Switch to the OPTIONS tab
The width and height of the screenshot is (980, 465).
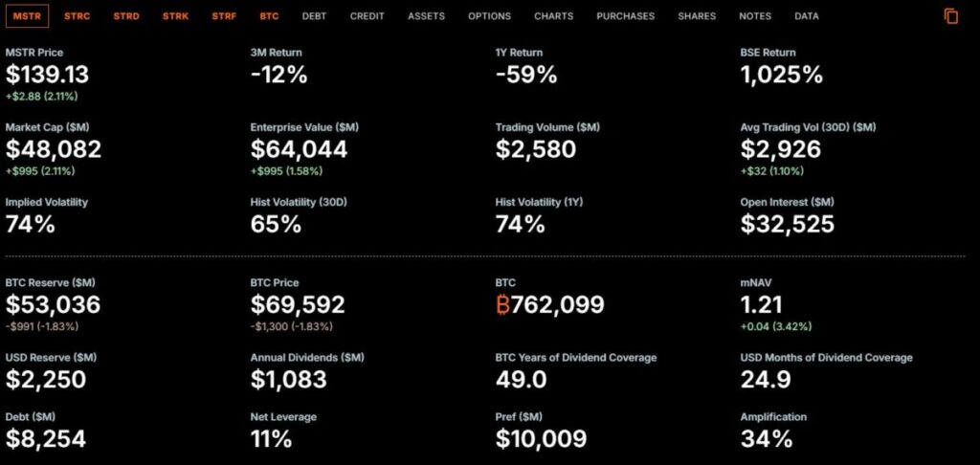click(x=489, y=16)
